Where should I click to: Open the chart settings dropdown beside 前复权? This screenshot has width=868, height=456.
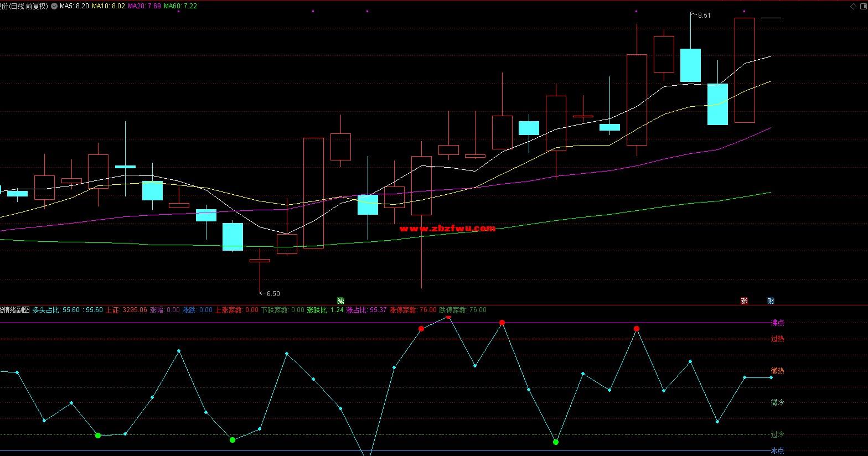pyautogui.click(x=54, y=6)
